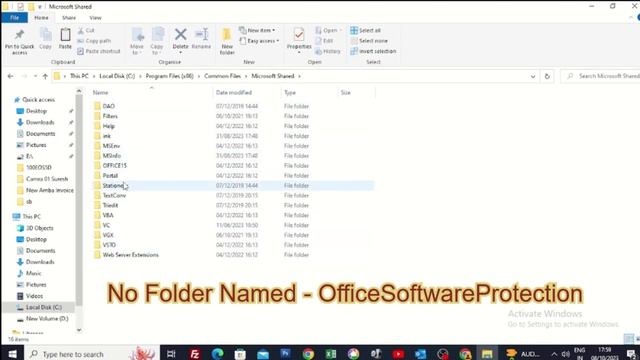Click the History ribbon command
The image size is (640, 360).
pos(328,51)
